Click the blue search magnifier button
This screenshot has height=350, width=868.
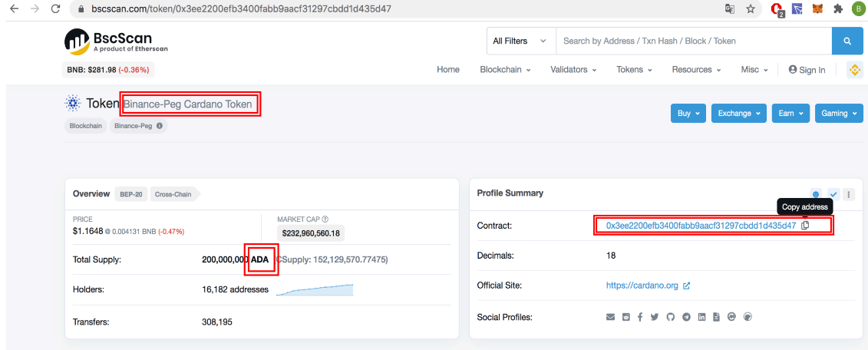847,41
